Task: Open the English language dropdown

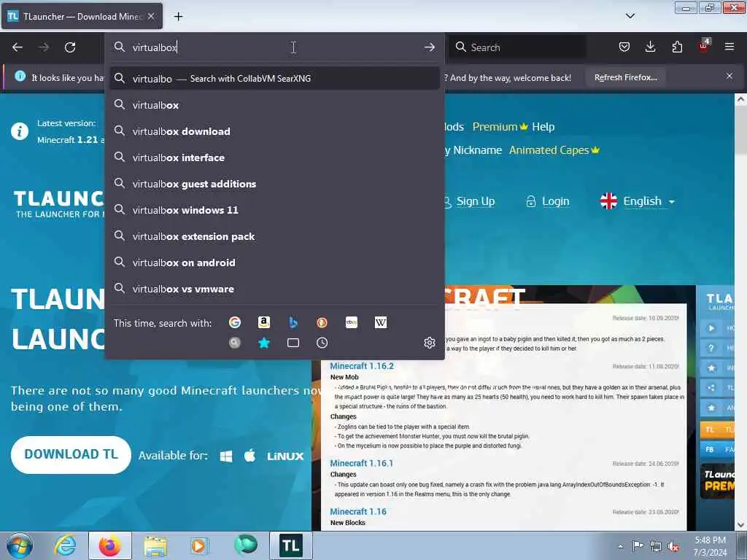Action: 638,201
